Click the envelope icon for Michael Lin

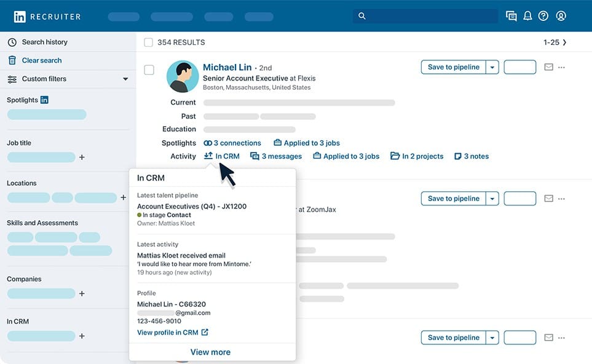[x=548, y=67]
